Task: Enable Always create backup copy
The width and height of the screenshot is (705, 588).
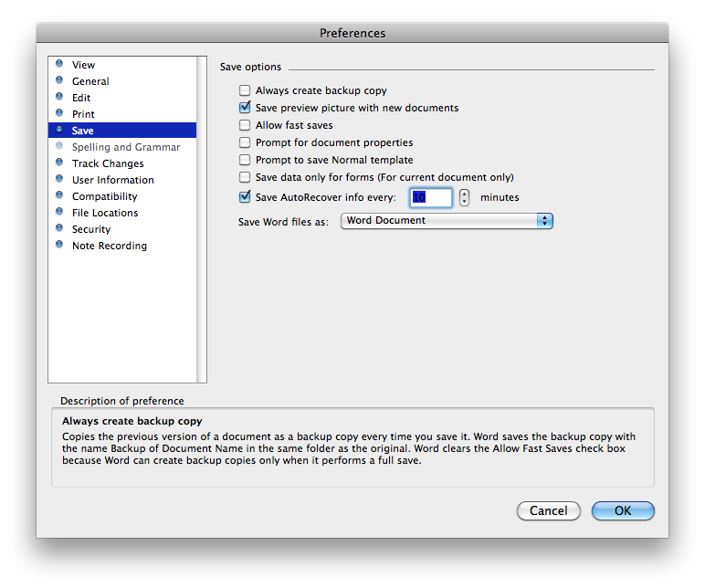Action: click(245, 90)
